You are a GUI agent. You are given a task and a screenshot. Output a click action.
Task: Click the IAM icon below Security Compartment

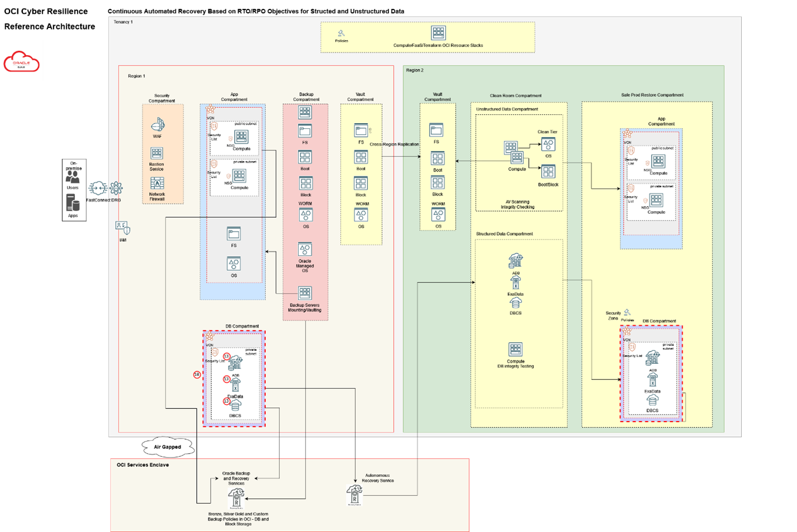pyautogui.click(x=121, y=227)
